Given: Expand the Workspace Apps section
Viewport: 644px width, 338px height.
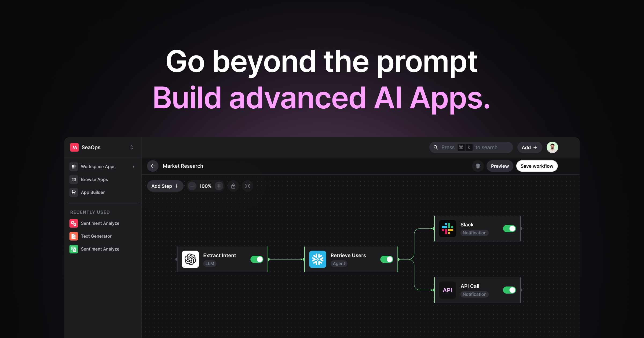Looking at the screenshot, I should [x=134, y=166].
